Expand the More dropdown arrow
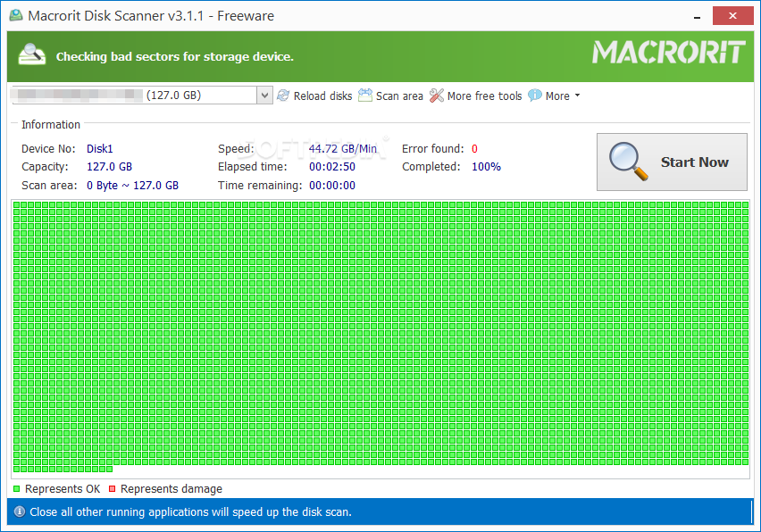This screenshot has width=761, height=532. (x=578, y=96)
